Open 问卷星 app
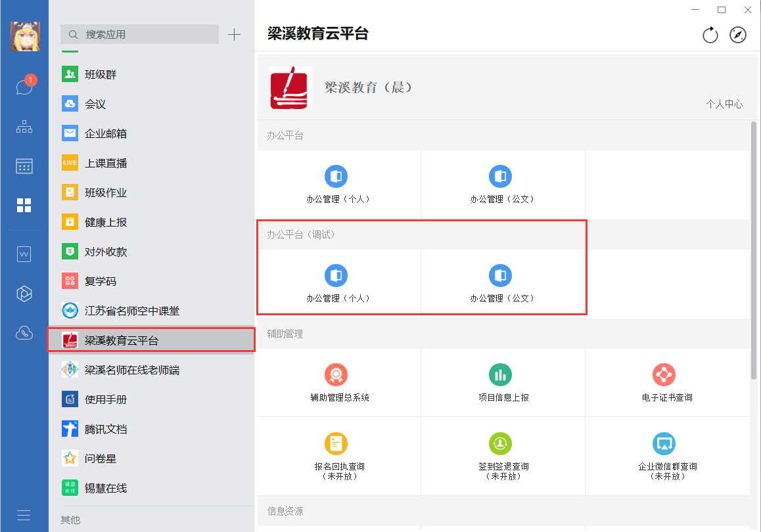The image size is (761, 532). pyautogui.click(x=151, y=459)
